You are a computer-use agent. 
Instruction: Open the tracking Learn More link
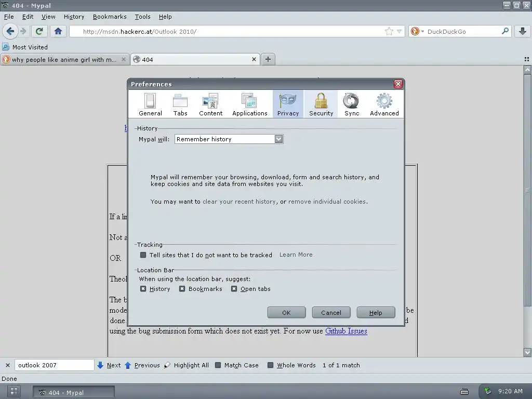pyautogui.click(x=296, y=255)
